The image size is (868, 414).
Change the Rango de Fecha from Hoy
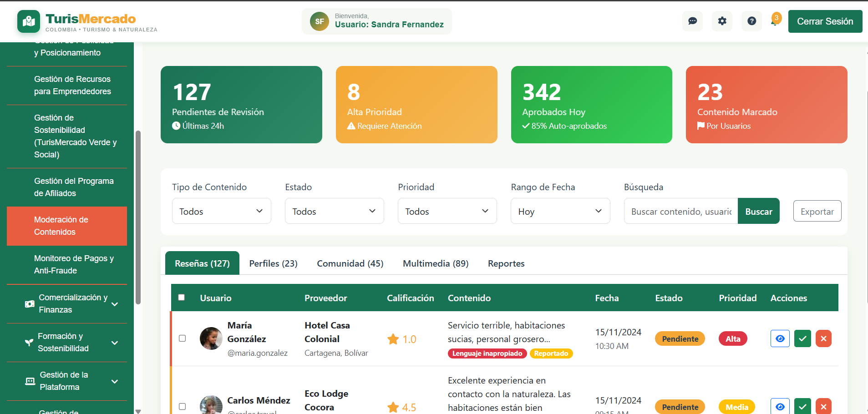pos(560,211)
